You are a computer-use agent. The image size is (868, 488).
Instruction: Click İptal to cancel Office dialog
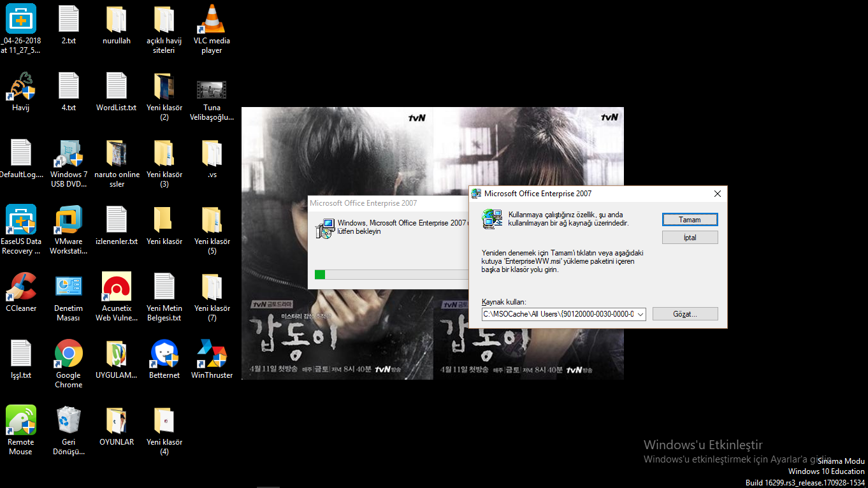[x=690, y=237]
